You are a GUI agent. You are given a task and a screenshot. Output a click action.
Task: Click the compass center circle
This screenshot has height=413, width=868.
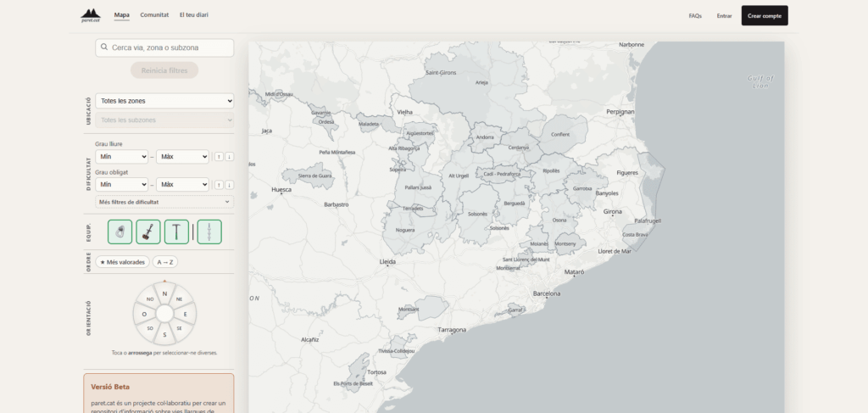[164, 314]
